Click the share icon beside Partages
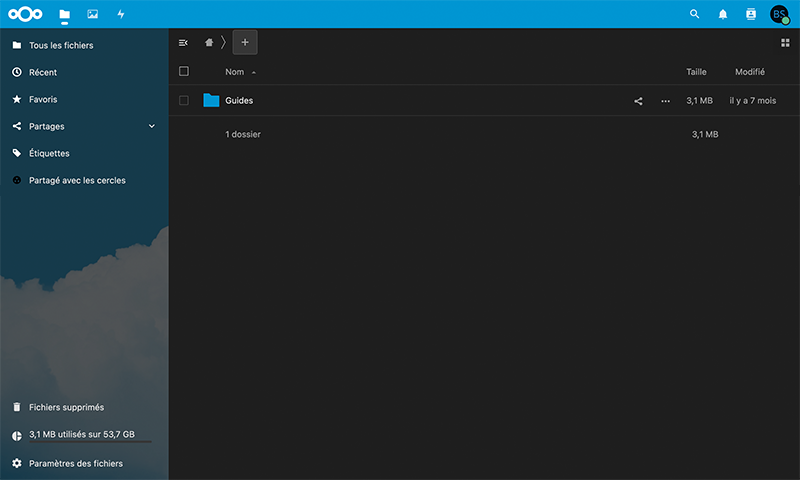This screenshot has width=800, height=480. coord(17,126)
